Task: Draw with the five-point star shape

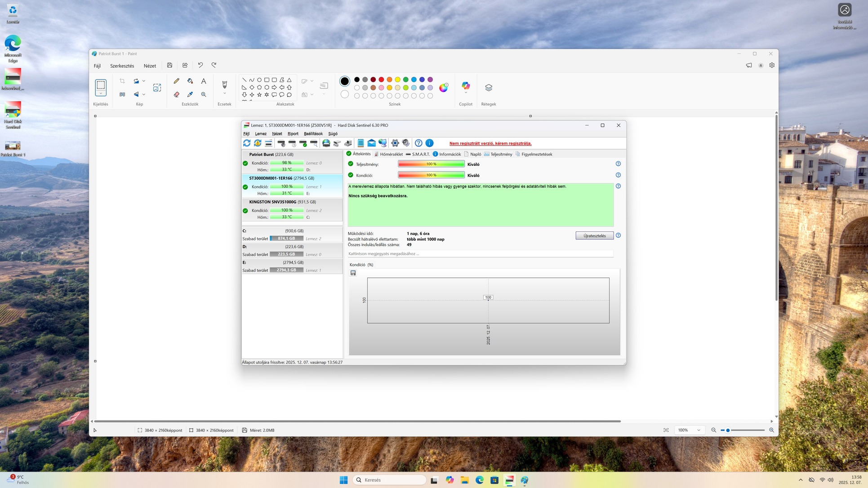Action: tap(259, 95)
